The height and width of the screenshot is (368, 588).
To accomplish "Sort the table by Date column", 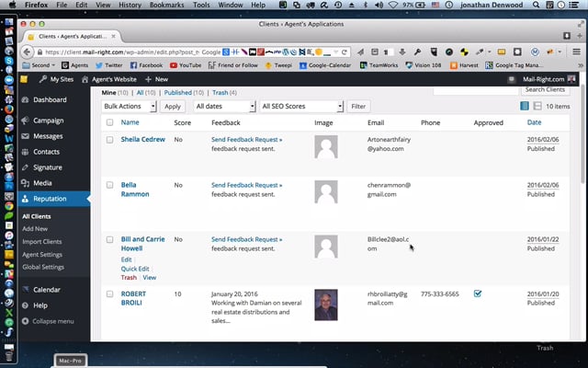I will [x=534, y=122].
